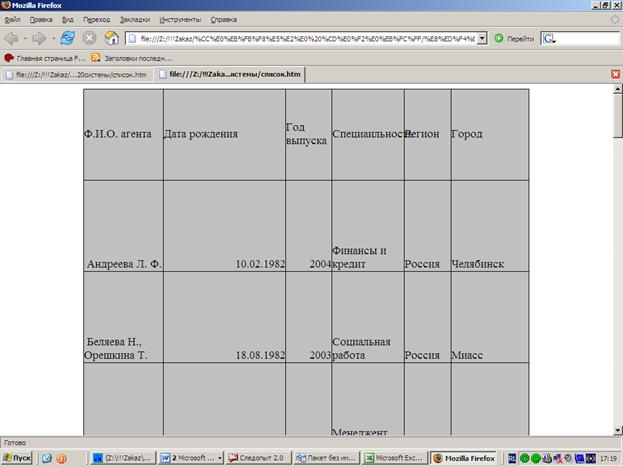This screenshot has width=623, height=467.
Task: Click the Forward navigation arrow
Action: click(x=39, y=38)
